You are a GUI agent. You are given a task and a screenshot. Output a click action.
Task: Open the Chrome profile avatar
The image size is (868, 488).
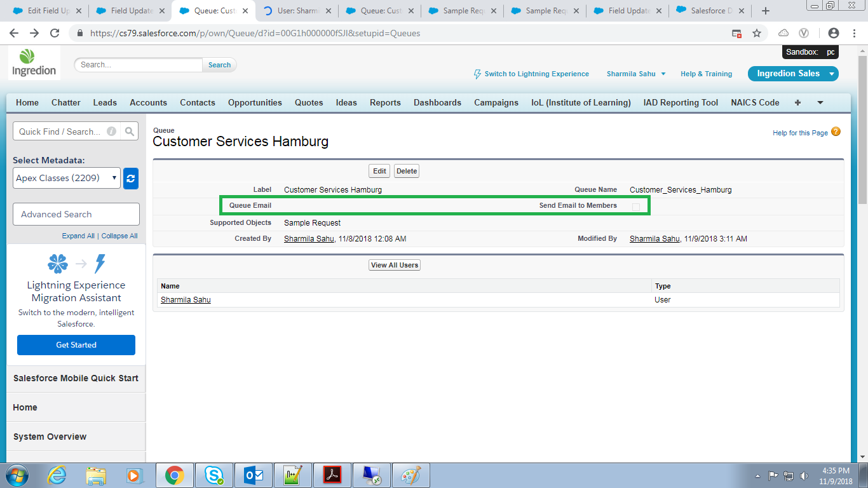click(x=834, y=33)
